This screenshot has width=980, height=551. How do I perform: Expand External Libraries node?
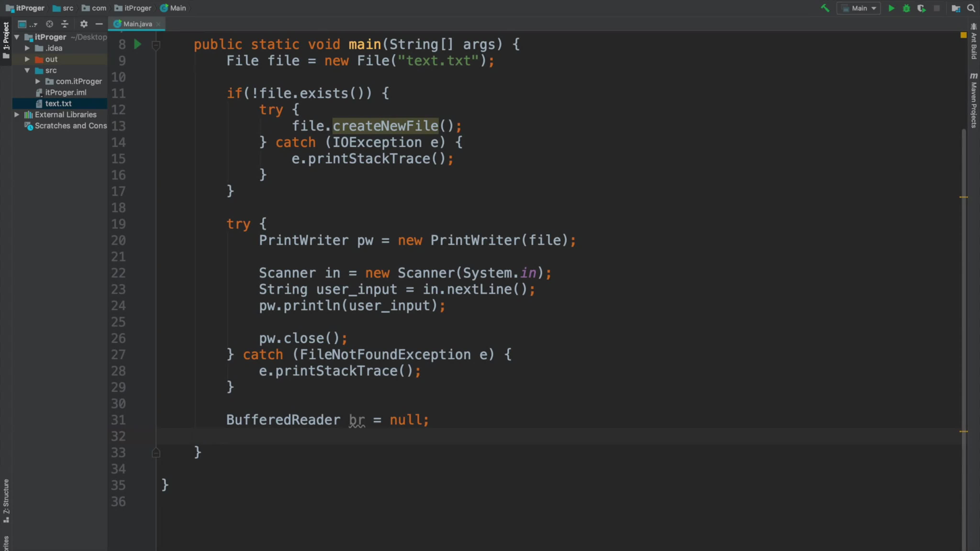pos(17,115)
